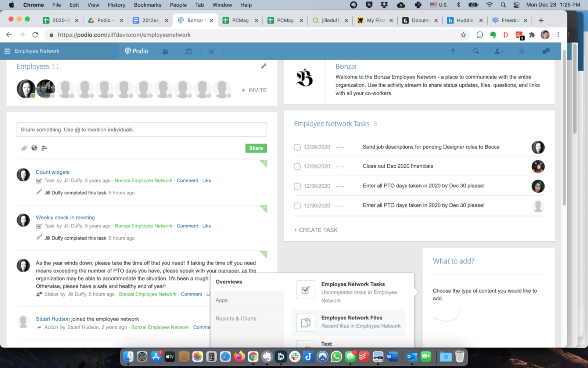The width and height of the screenshot is (588, 368).
Task: Expand the Employee Network hamburger menu
Action: tap(7, 51)
